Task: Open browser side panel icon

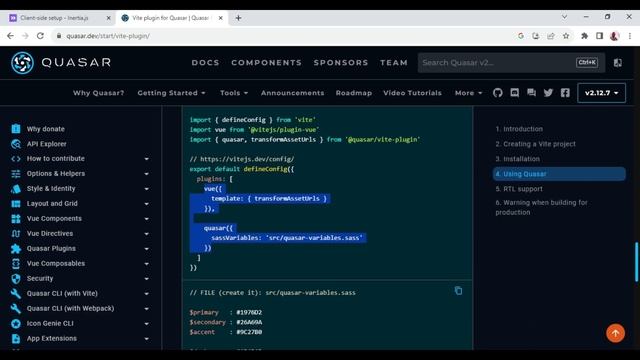Action: (599, 36)
